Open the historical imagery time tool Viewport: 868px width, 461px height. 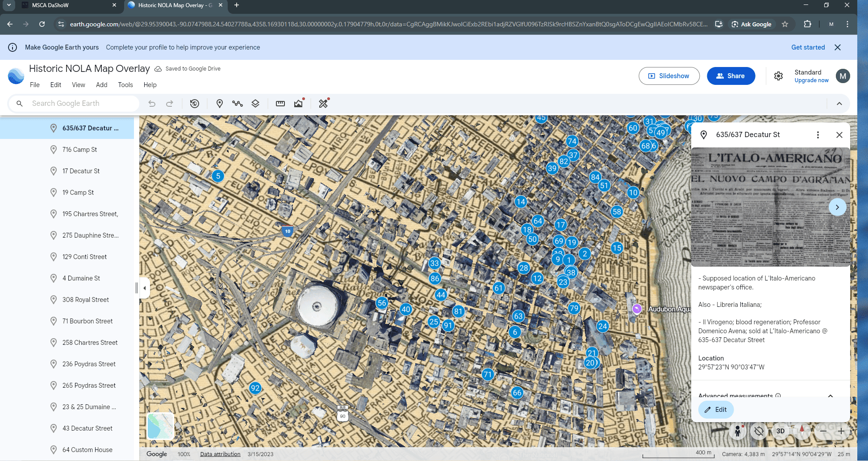click(x=194, y=104)
